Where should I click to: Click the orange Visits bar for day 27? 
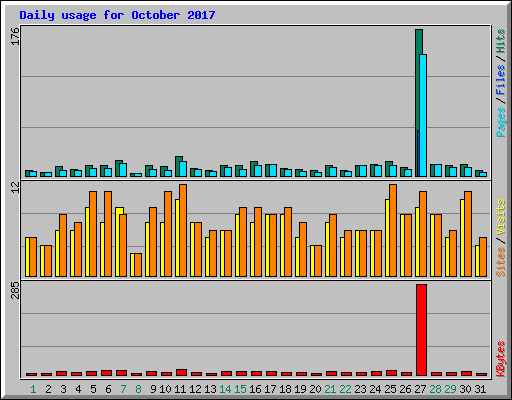pyautogui.click(x=423, y=234)
